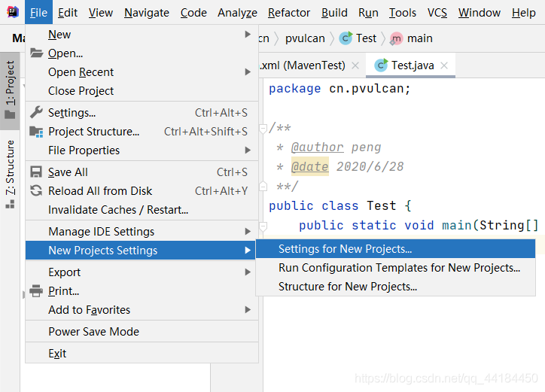Screen dimensions: 545x392
Task: Click the Save All disk icon
Action: pos(36,172)
